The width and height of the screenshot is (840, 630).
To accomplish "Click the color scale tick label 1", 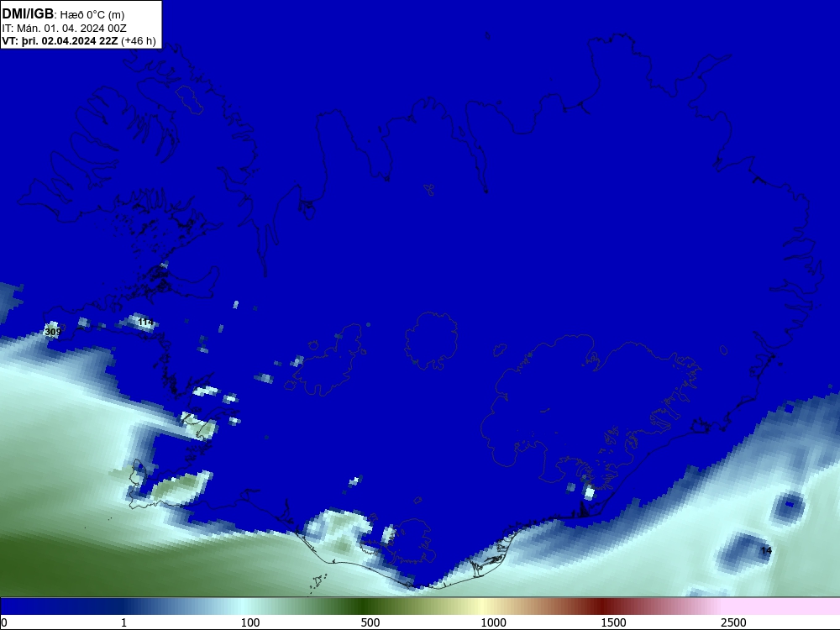I will pyautogui.click(x=123, y=622).
